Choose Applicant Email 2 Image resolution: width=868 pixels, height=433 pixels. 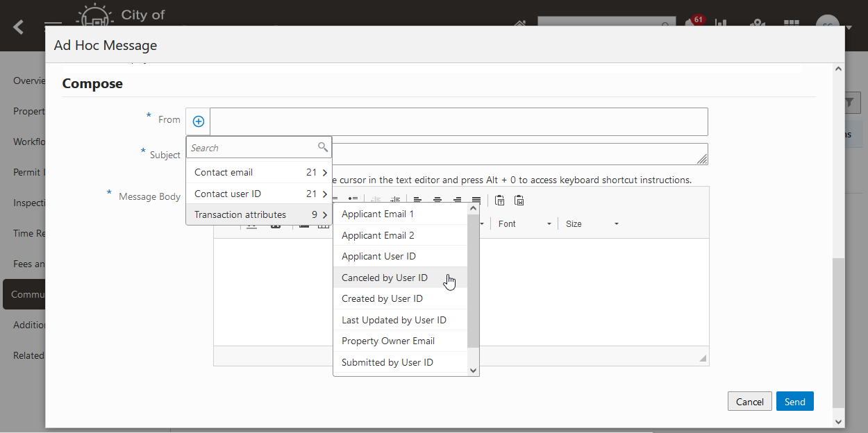[401, 235]
